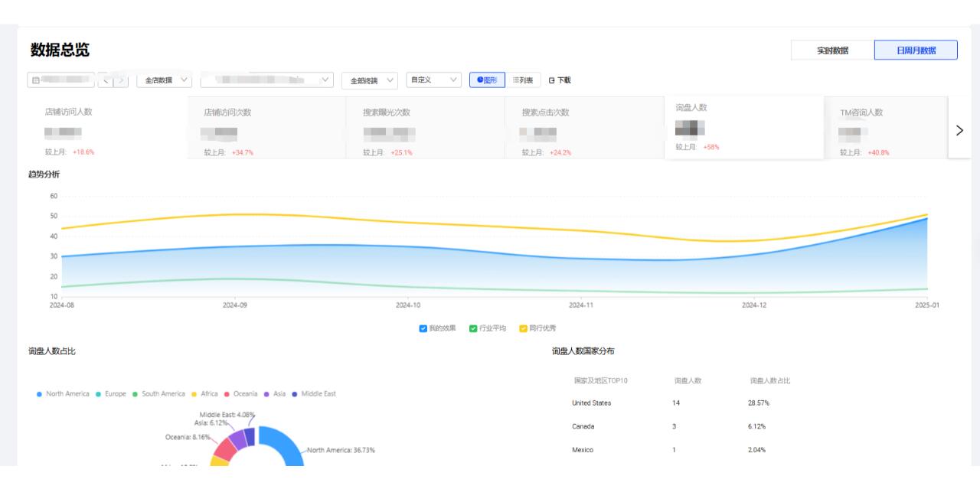Select the 询盘人数 metric card
The width and height of the screenshot is (980, 489).
(744, 127)
